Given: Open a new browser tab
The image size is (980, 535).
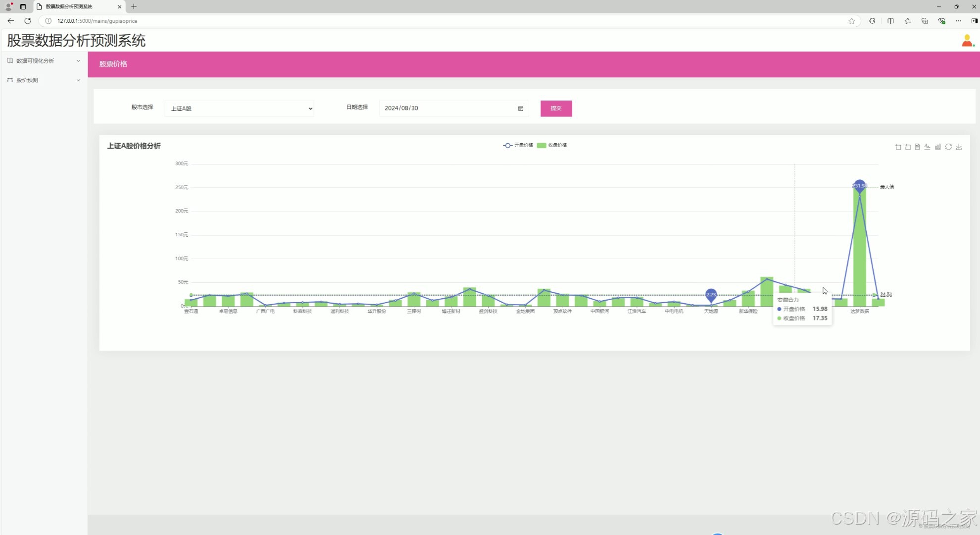Looking at the screenshot, I should 134,6.
